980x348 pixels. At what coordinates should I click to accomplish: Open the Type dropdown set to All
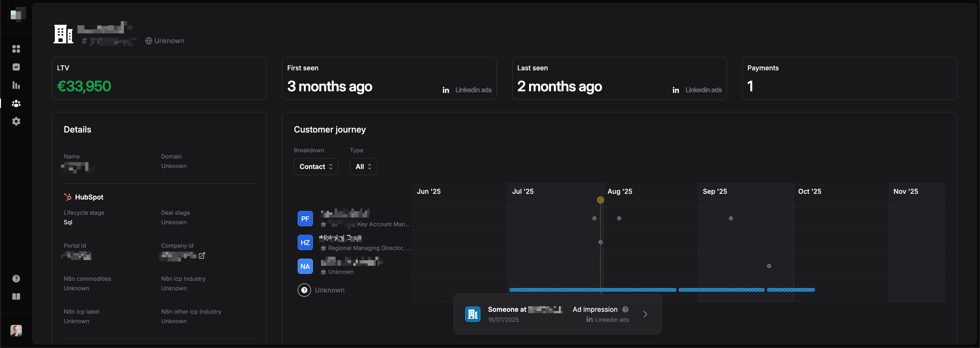(x=363, y=167)
